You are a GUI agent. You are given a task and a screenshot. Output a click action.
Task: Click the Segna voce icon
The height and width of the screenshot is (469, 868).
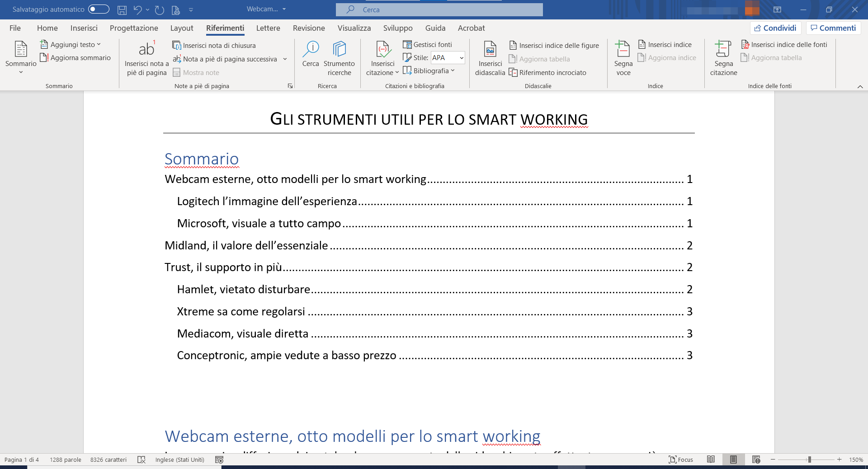click(623, 50)
